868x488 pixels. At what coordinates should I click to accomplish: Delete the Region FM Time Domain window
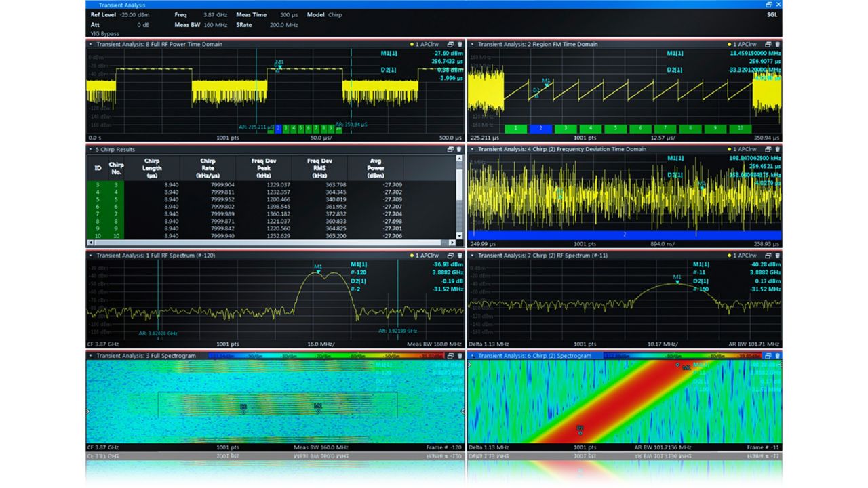[778, 44]
